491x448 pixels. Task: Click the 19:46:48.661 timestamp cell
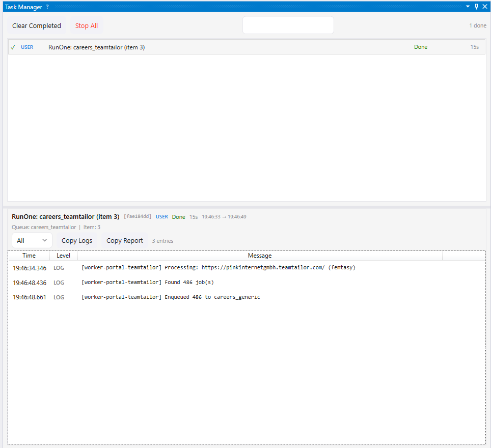tap(30, 297)
